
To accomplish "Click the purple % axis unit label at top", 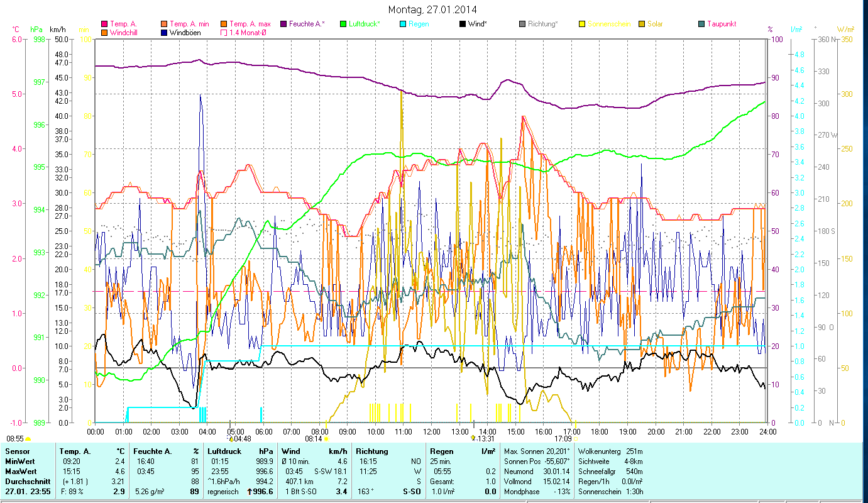I will coord(770,30).
